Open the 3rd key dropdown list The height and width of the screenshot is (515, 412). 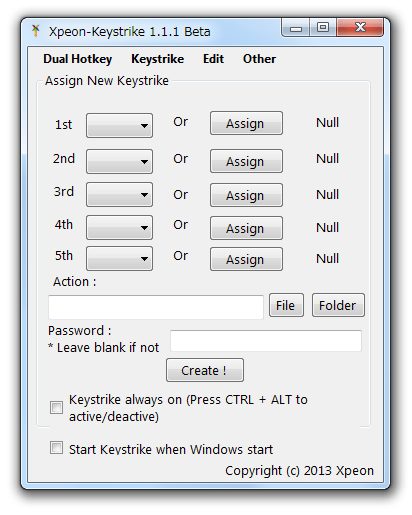point(119,194)
